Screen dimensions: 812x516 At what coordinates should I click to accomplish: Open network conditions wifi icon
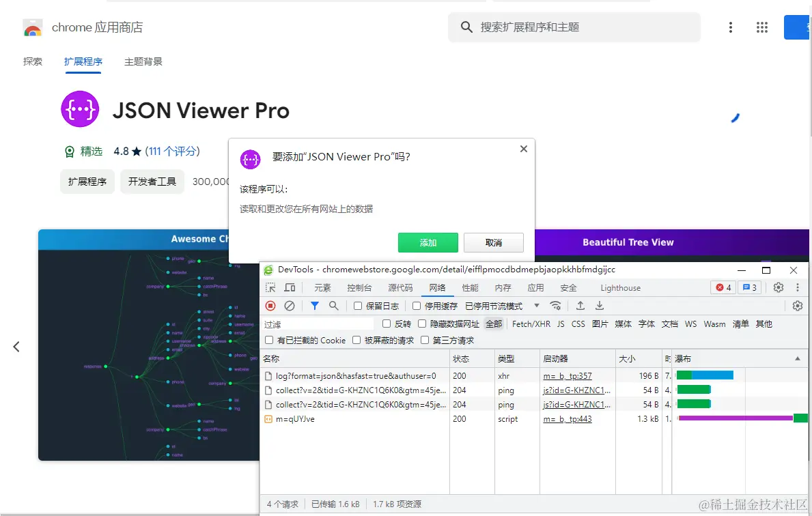click(x=556, y=306)
